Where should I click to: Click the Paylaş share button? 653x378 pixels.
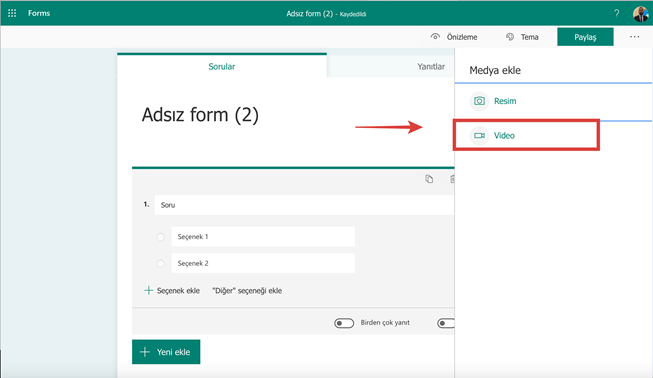[x=585, y=37]
